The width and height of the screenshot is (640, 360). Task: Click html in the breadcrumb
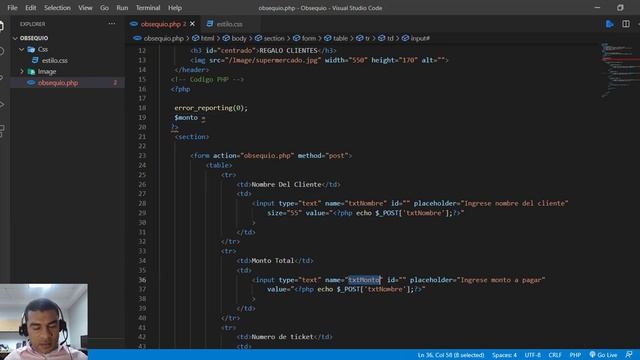207,38
